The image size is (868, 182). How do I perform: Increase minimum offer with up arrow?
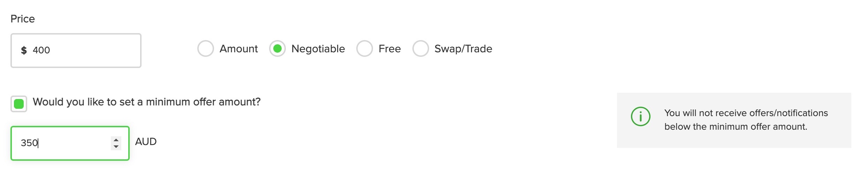click(116, 140)
